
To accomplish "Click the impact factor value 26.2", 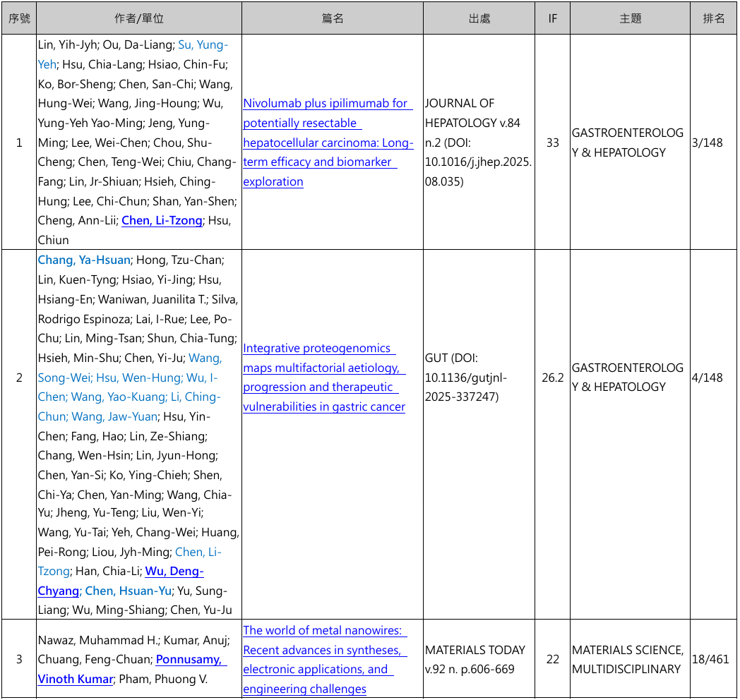I will click(x=553, y=378).
